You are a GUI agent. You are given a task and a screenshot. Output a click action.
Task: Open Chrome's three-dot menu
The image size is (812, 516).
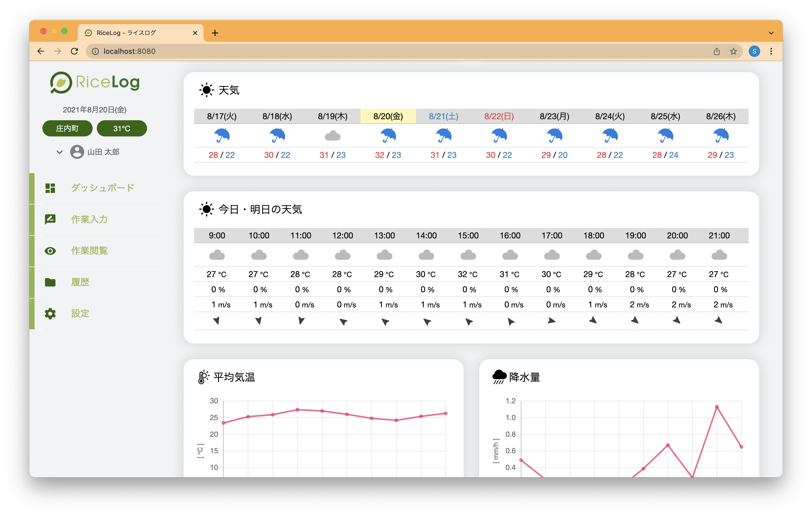click(771, 51)
